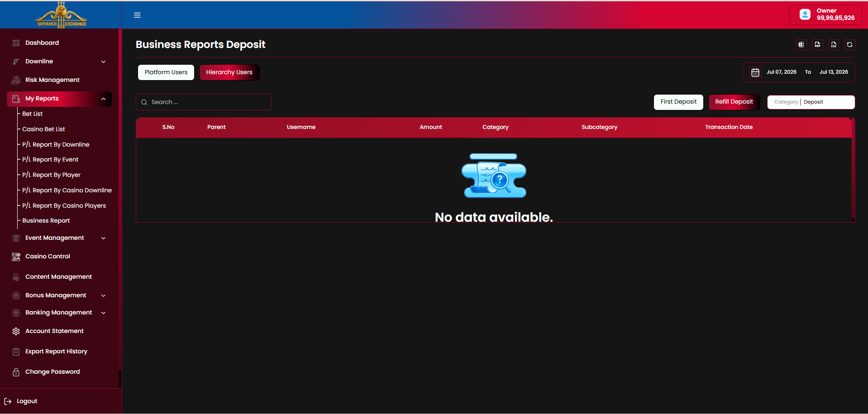
Task: Click the refresh icon
Action: [850, 45]
